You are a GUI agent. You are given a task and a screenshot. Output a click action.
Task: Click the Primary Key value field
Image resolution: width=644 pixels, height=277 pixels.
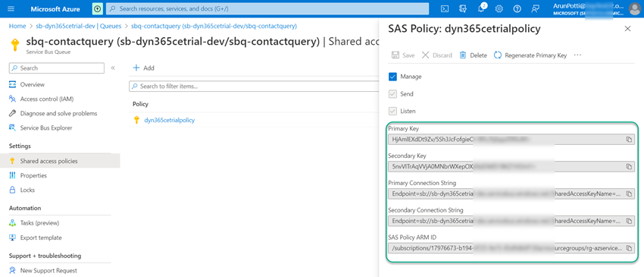tap(511, 140)
